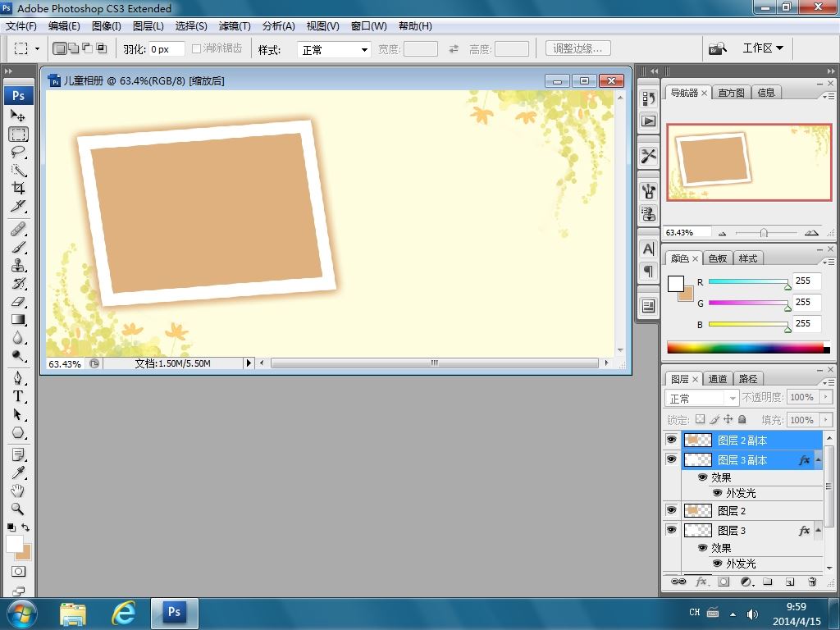Select the Notes tool

18,455
